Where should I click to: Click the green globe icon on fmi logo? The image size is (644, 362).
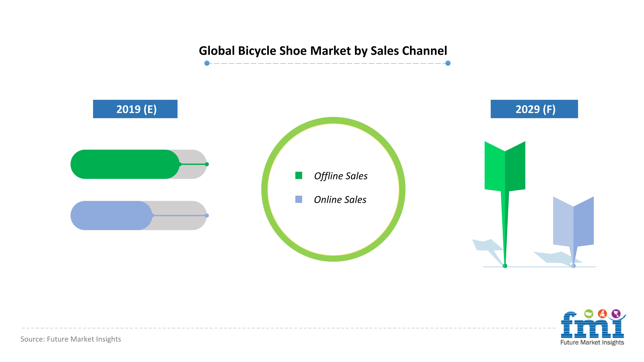pyautogui.click(x=588, y=314)
